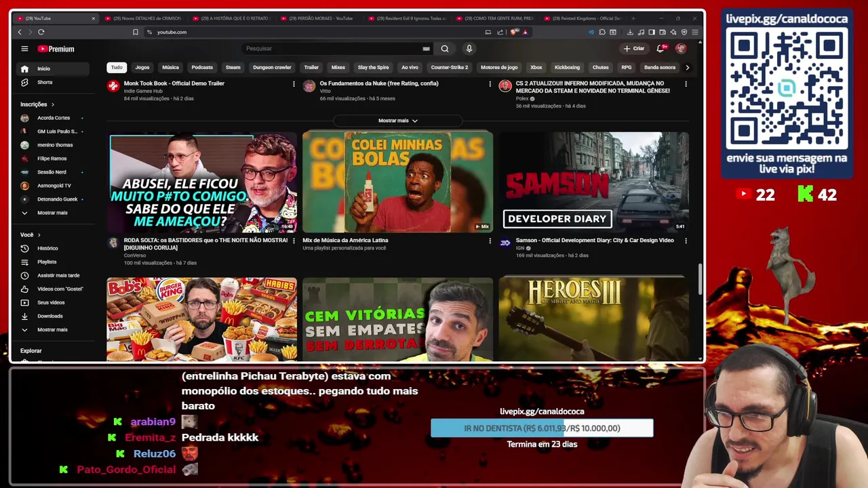Click the search magnifier button

coord(445,49)
